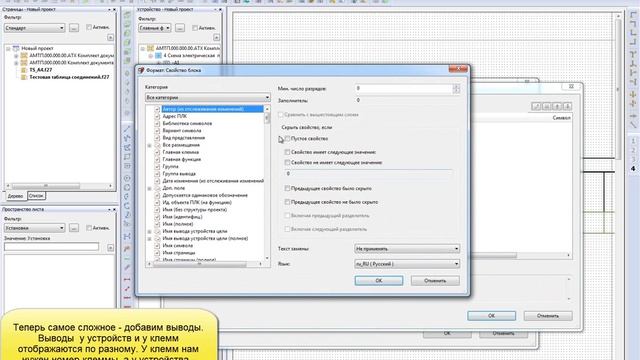Select the Rectangle drawing tool
Viewport: 640px width, 360px height.
[x=127, y=157]
